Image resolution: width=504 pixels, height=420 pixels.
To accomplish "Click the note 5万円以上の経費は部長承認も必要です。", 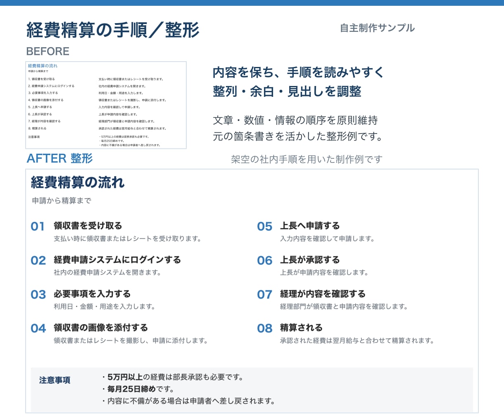I will [x=173, y=377].
